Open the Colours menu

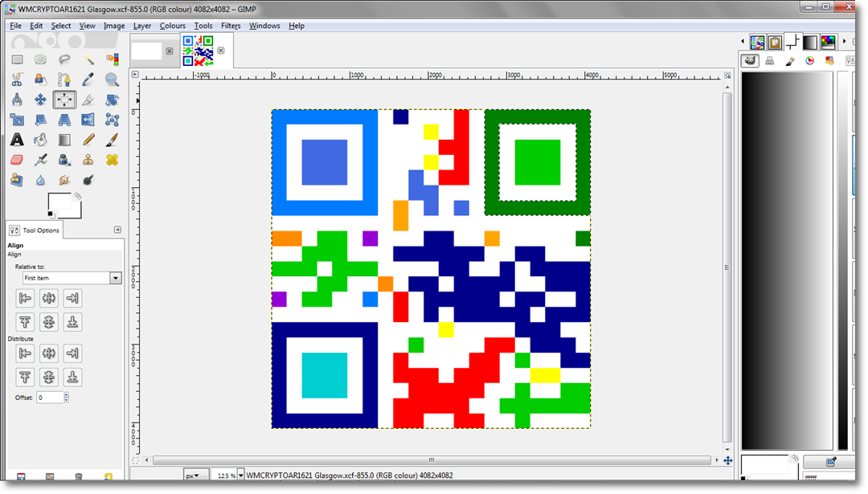[173, 26]
